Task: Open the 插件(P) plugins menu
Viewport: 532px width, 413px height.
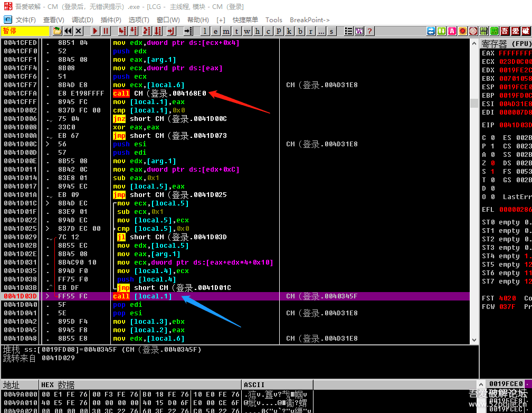Action: tap(111, 20)
